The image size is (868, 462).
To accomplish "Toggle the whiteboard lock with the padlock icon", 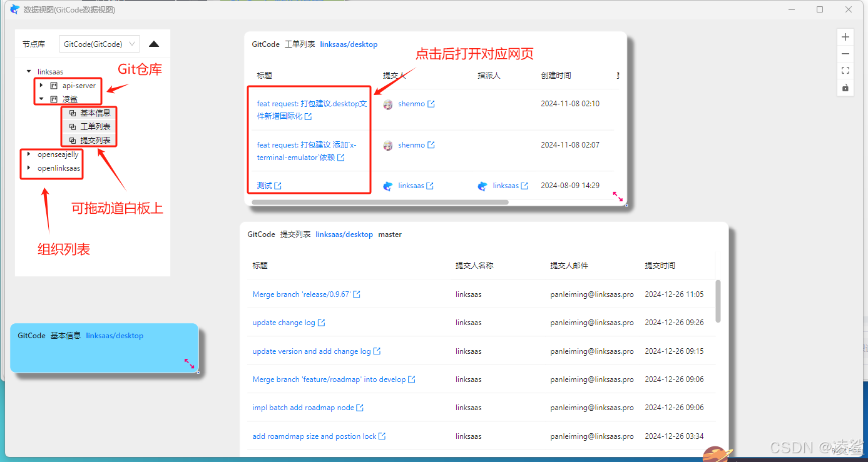I will 845,89.
